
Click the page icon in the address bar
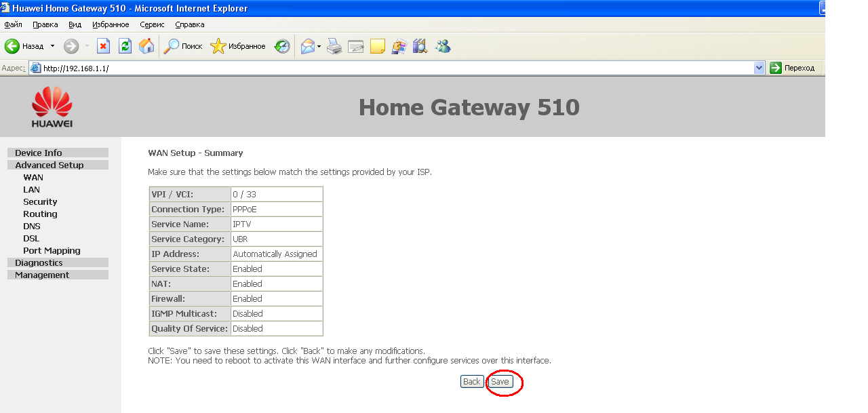pyautogui.click(x=36, y=68)
